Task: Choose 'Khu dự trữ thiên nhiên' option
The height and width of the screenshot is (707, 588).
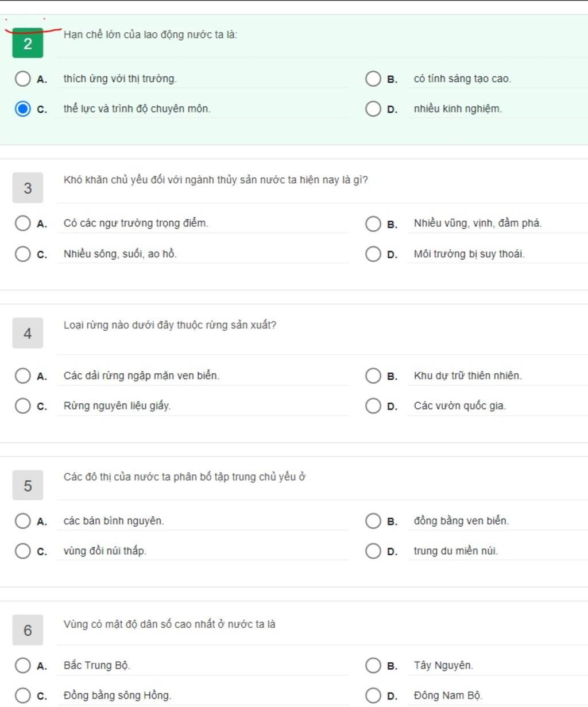Action: click(x=373, y=376)
